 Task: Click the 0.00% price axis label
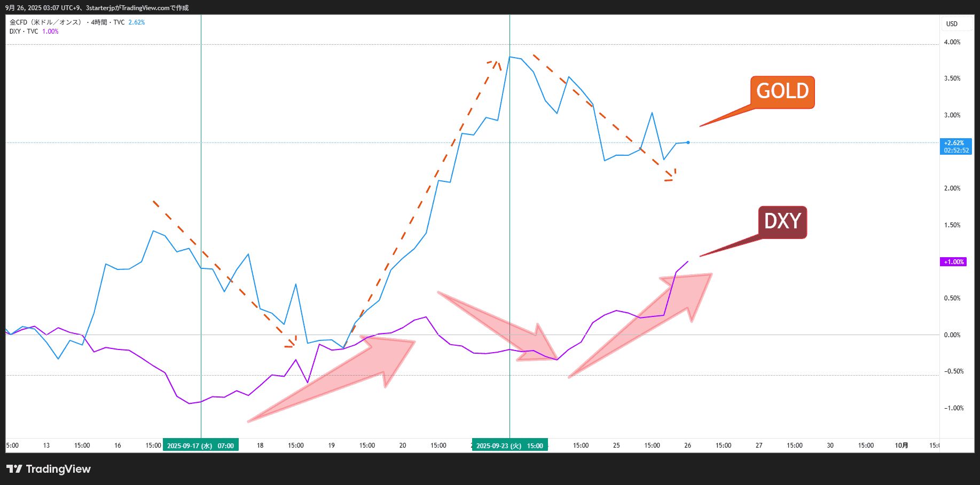[x=952, y=335]
